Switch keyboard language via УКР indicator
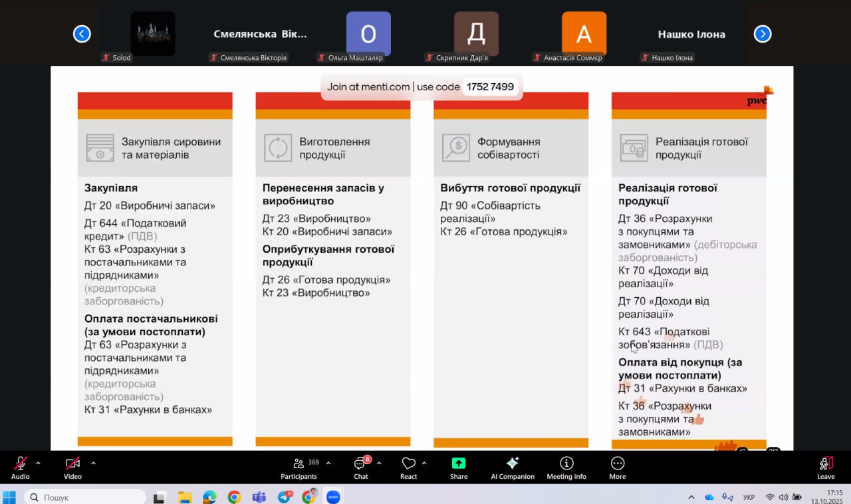This screenshot has width=851, height=504. [x=749, y=497]
